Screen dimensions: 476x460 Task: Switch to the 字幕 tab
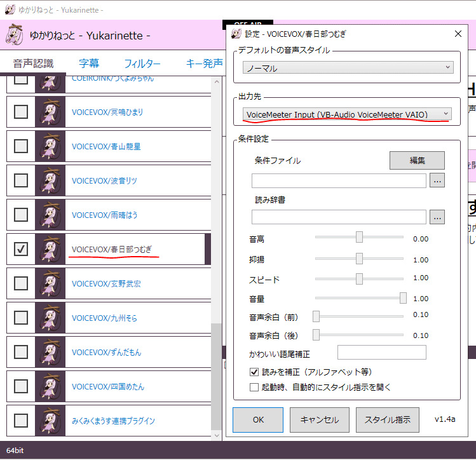[x=89, y=64]
